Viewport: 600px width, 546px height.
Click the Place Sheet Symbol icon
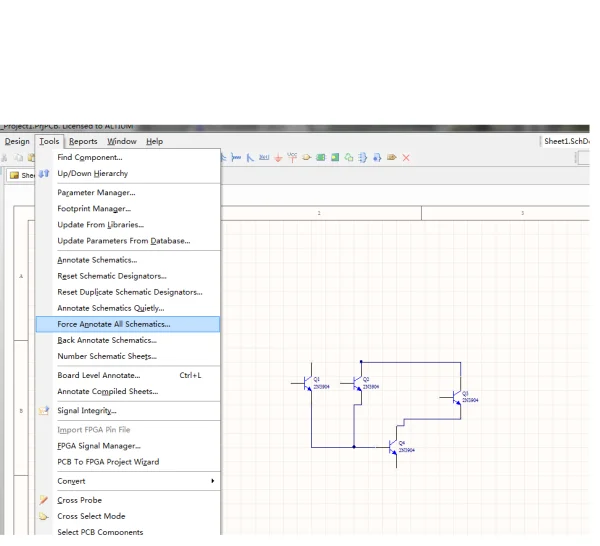pos(321,157)
